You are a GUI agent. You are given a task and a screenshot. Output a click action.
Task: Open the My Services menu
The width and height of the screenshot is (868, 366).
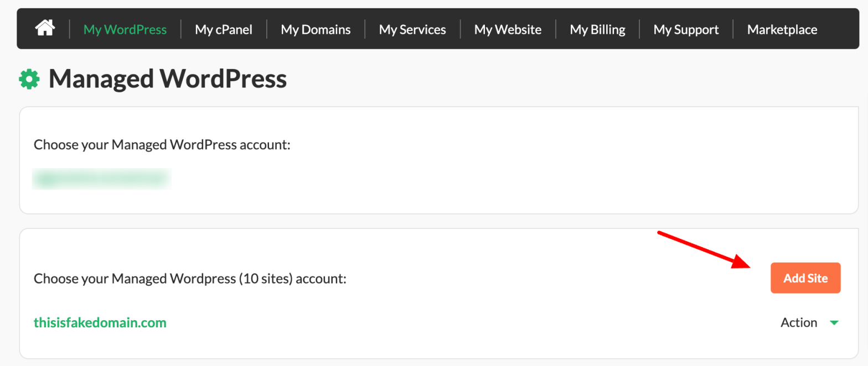tap(412, 29)
